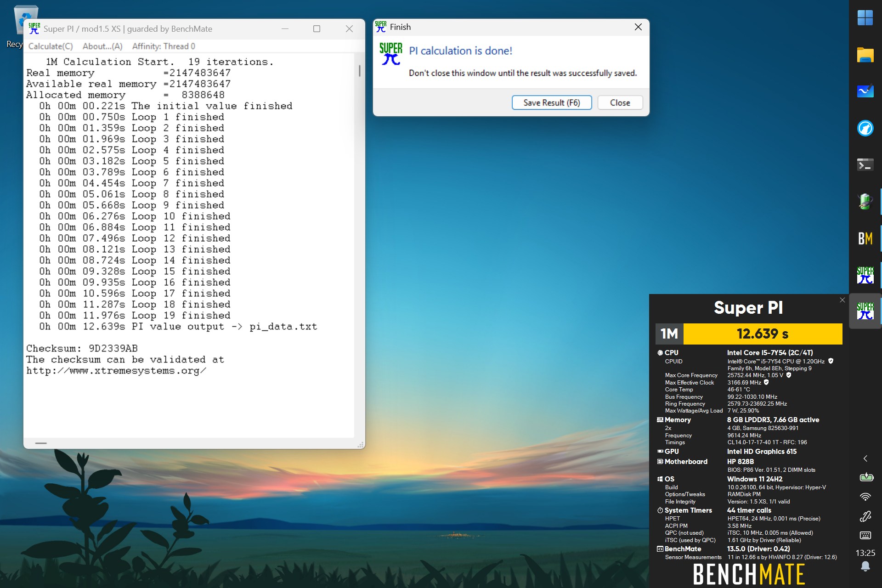This screenshot has height=588, width=882.
Task: Open the Windows Start menu icon
Action: 865,18
